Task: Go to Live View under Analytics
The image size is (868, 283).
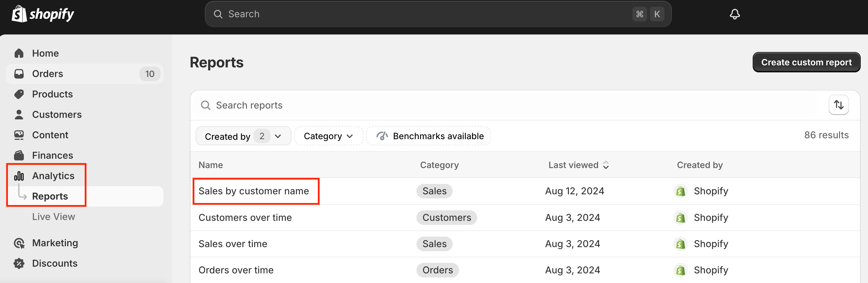Action: [54, 217]
